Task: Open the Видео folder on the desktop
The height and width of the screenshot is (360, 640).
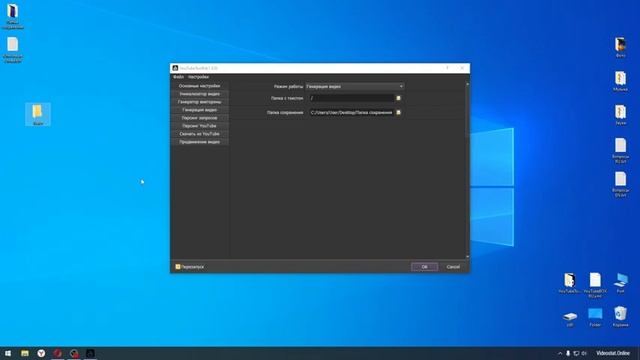Action: 38,114
